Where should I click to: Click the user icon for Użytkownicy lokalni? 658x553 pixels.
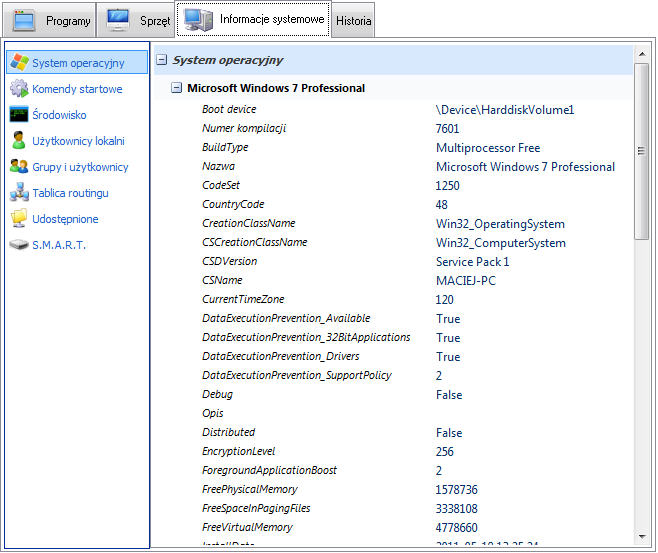(x=18, y=140)
